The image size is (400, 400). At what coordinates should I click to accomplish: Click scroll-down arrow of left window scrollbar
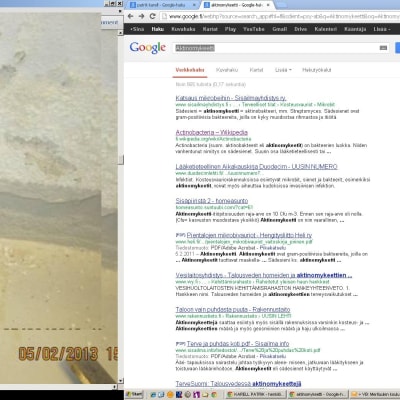[x=121, y=380]
